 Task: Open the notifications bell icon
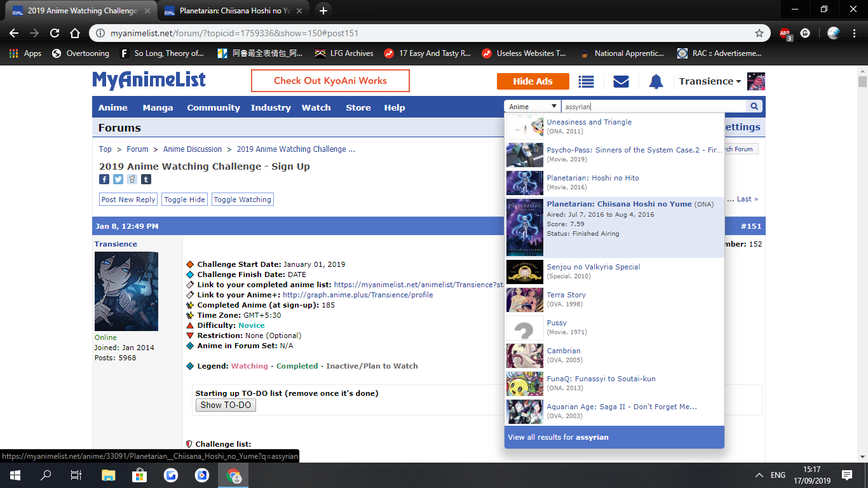coord(656,81)
